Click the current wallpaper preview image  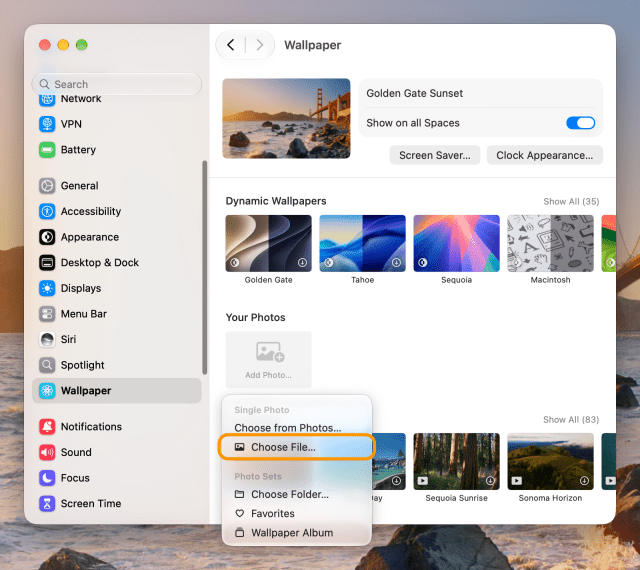286,118
